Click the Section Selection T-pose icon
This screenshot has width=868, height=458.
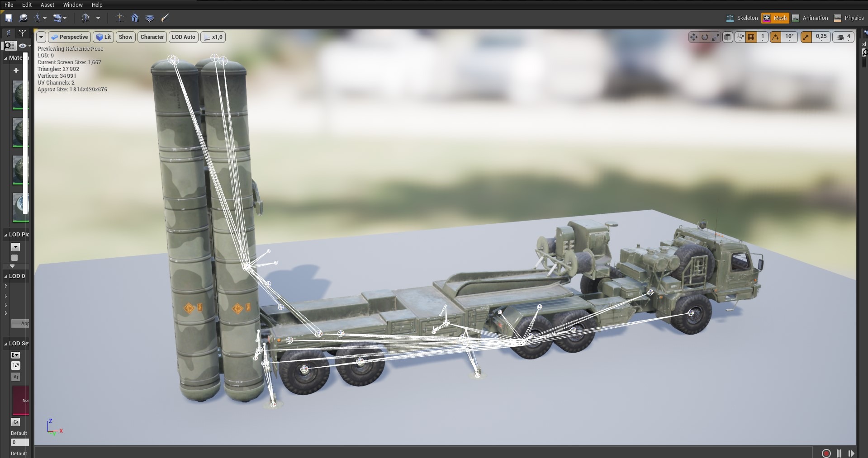tap(119, 18)
